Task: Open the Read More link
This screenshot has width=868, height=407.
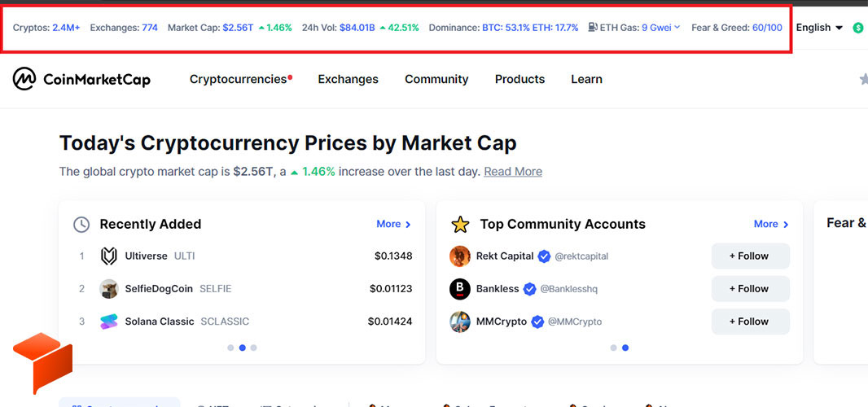Action: pyautogui.click(x=513, y=172)
